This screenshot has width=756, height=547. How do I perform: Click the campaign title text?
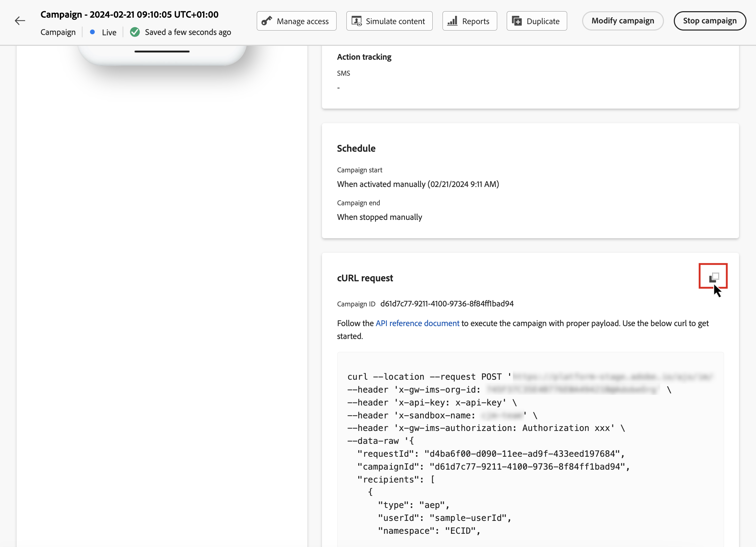pyautogui.click(x=129, y=15)
